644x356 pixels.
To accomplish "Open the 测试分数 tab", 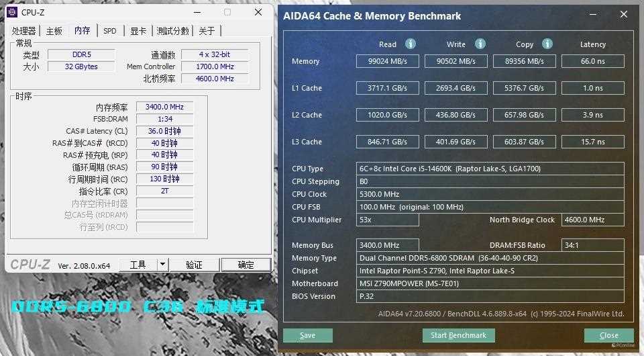I will [172, 31].
